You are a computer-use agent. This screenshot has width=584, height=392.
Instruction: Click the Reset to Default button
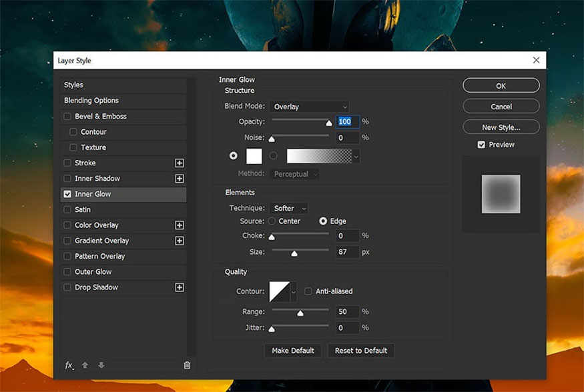click(361, 351)
